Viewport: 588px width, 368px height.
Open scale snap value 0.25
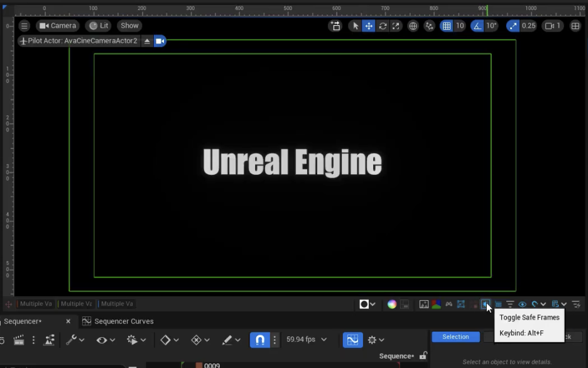pyautogui.click(x=529, y=26)
